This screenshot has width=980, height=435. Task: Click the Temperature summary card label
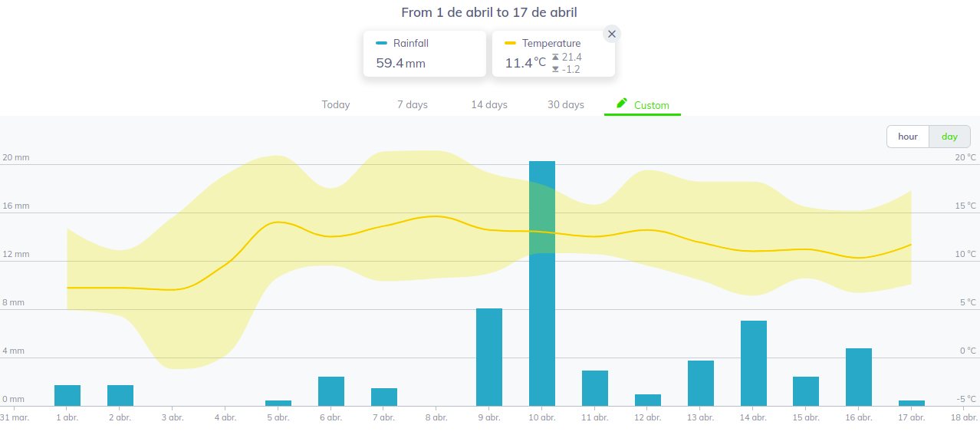click(x=551, y=43)
